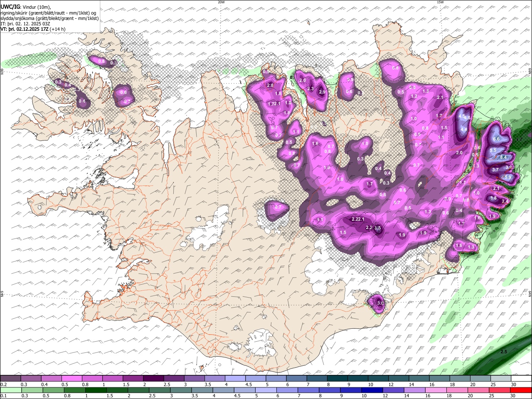This screenshot has width=532, height=399.
Task: Click lower legend violet swatch between 12 and 14
Action: 393,390
